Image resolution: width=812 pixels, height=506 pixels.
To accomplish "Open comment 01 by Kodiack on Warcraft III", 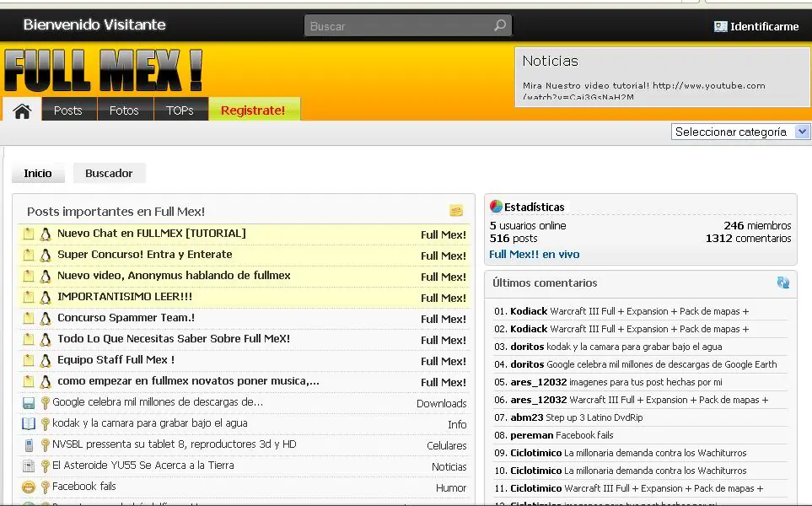I will [621, 311].
